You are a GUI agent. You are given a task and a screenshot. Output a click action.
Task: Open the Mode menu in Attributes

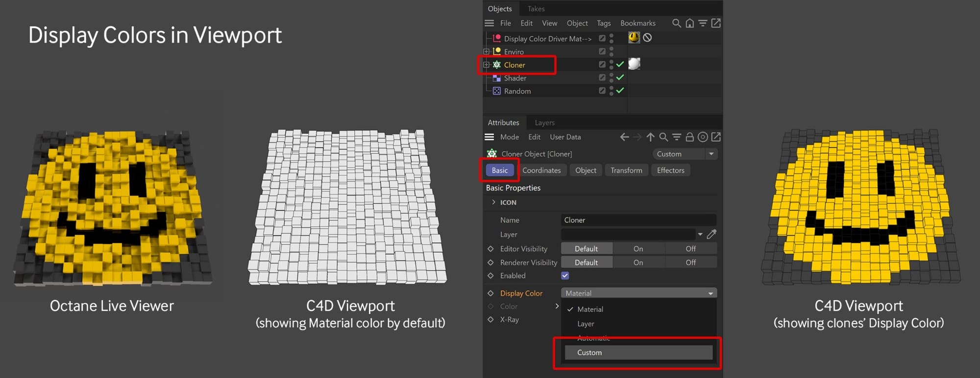[x=510, y=137]
